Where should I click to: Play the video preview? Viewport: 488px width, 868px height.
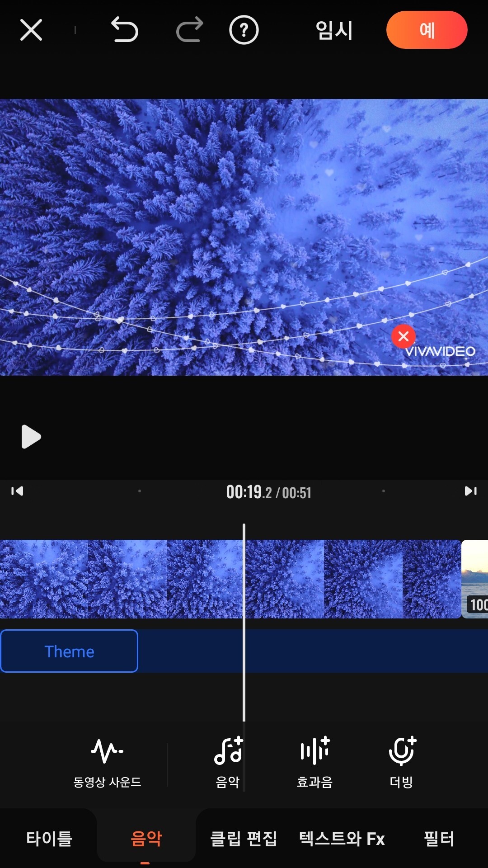(x=31, y=437)
